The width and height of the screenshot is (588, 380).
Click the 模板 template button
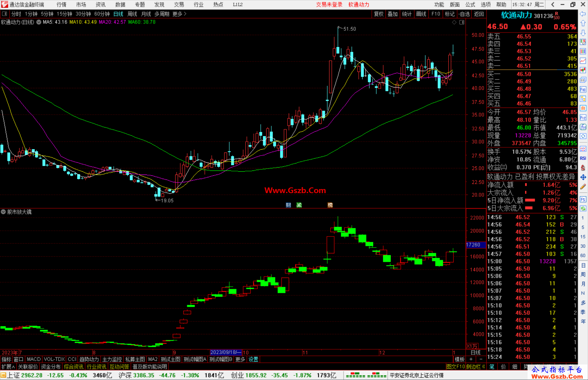(x=460, y=359)
